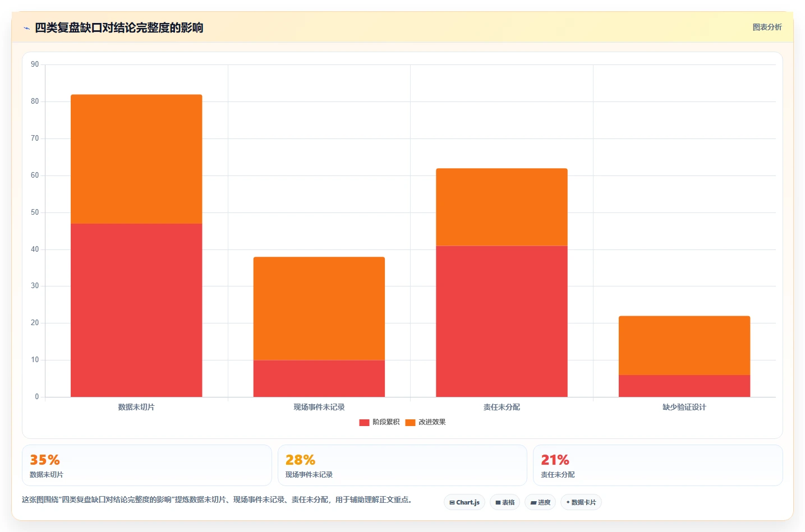Click the orange 现场事件未记录 bar segment

(x=319, y=308)
